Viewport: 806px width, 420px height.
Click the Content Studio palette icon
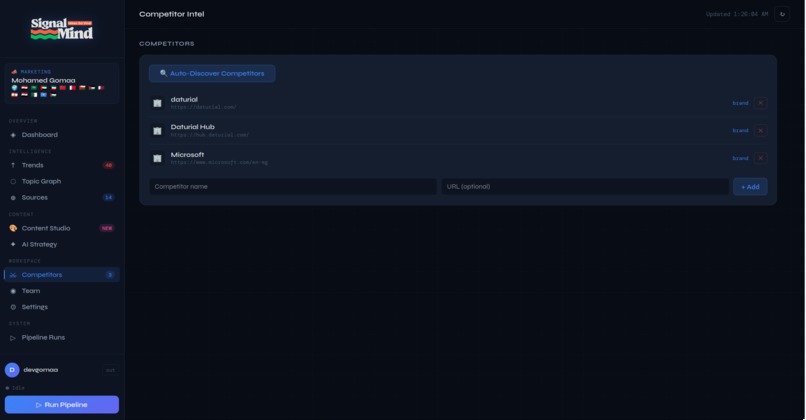pyautogui.click(x=13, y=228)
